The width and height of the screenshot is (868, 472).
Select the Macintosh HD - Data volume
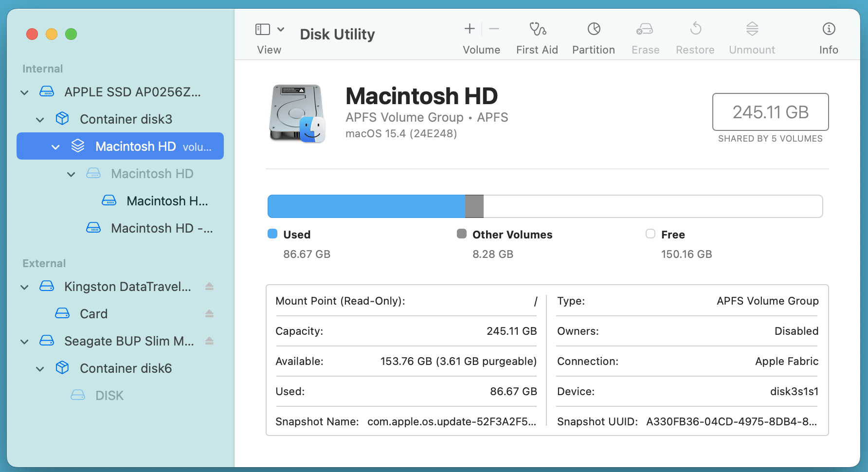(161, 228)
